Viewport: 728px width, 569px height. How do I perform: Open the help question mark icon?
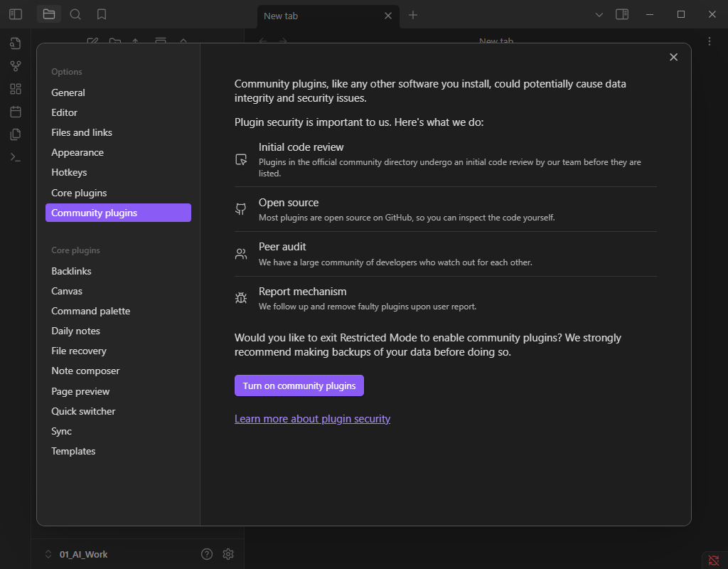[x=207, y=554]
